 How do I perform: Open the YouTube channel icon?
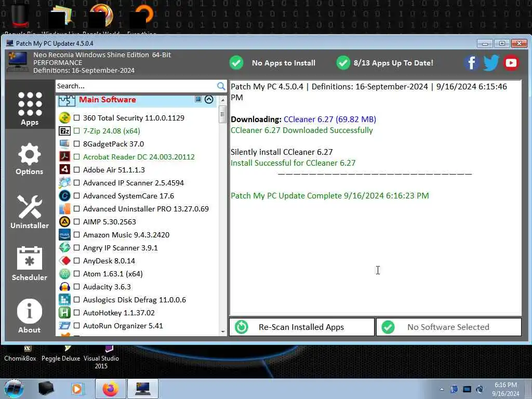(x=511, y=63)
